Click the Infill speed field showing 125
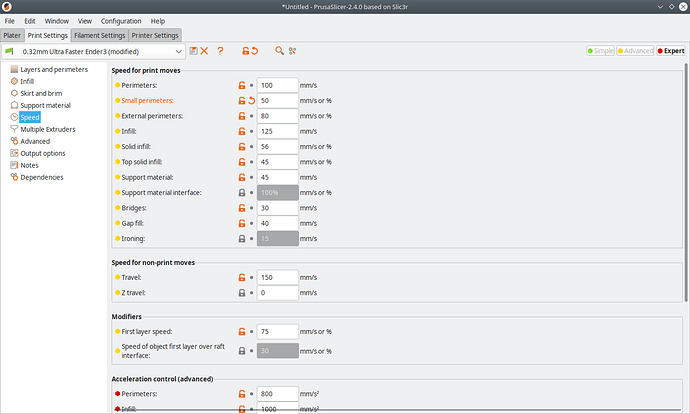 point(278,132)
